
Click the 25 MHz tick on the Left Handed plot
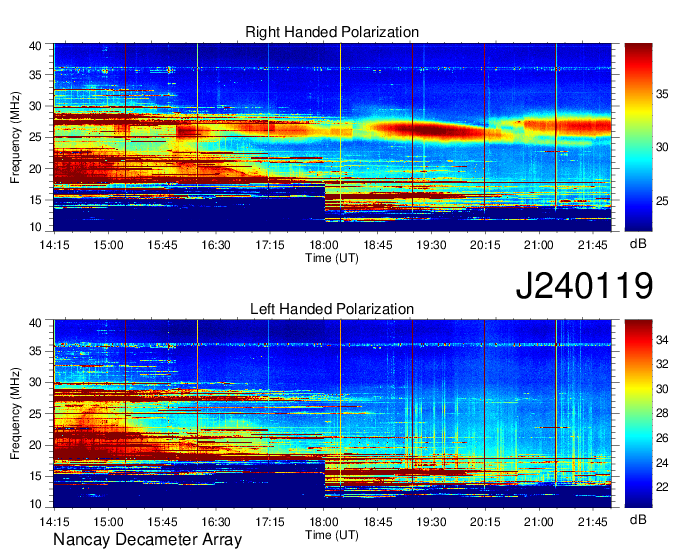pos(35,414)
